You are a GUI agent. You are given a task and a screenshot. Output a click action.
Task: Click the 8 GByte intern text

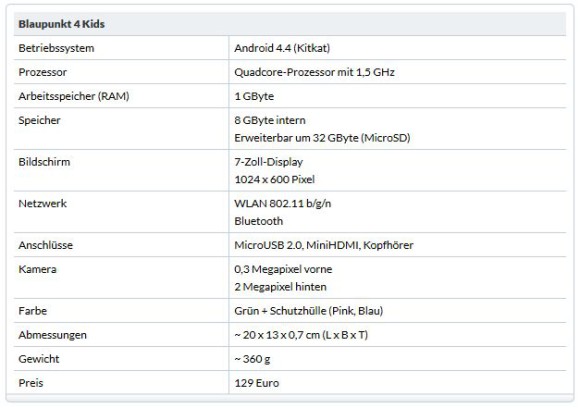tap(270, 120)
